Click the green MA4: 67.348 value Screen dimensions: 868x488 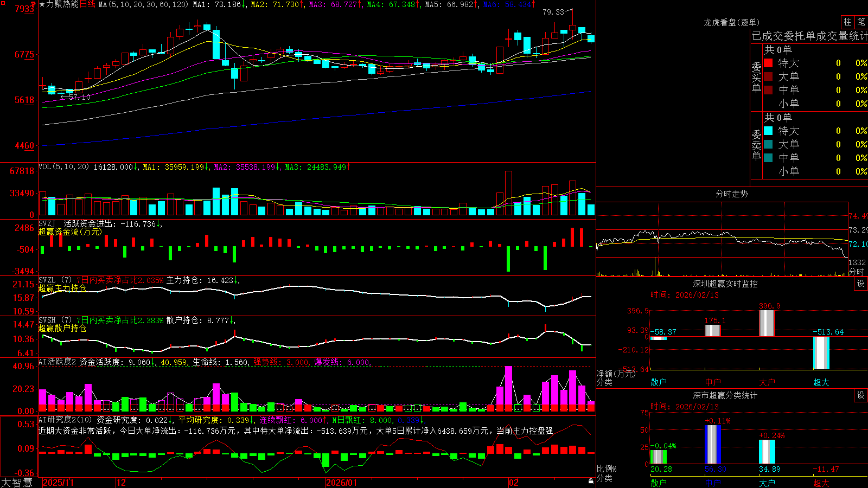click(391, 4)
